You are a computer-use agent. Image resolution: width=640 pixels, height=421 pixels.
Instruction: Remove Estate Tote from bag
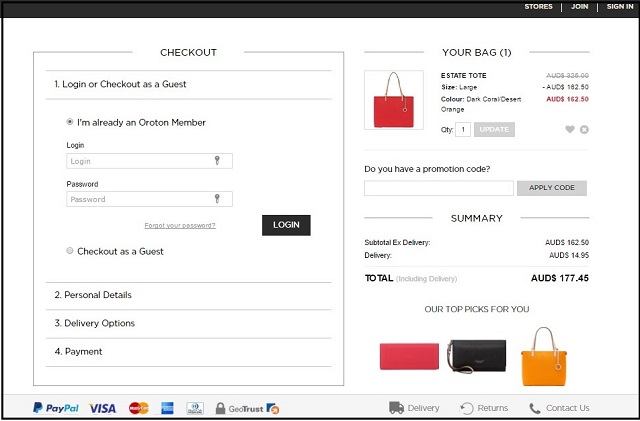tap(584, 129)
